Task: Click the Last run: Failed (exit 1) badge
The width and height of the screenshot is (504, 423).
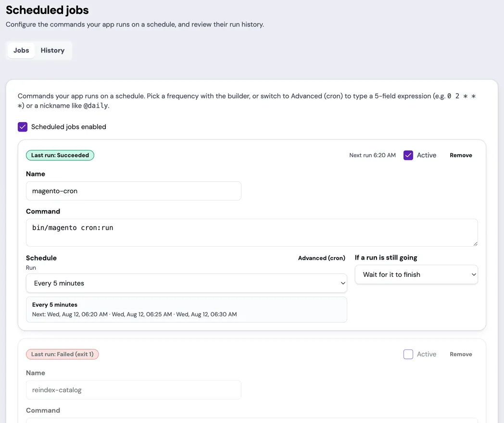Action: coord(63,354)
